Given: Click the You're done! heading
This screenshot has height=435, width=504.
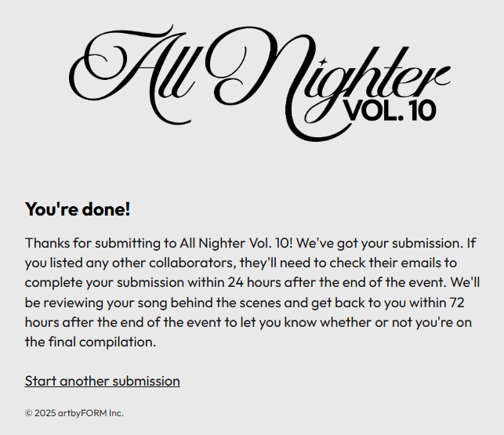Looking at the screenshot, I should [x=78, y=209].
